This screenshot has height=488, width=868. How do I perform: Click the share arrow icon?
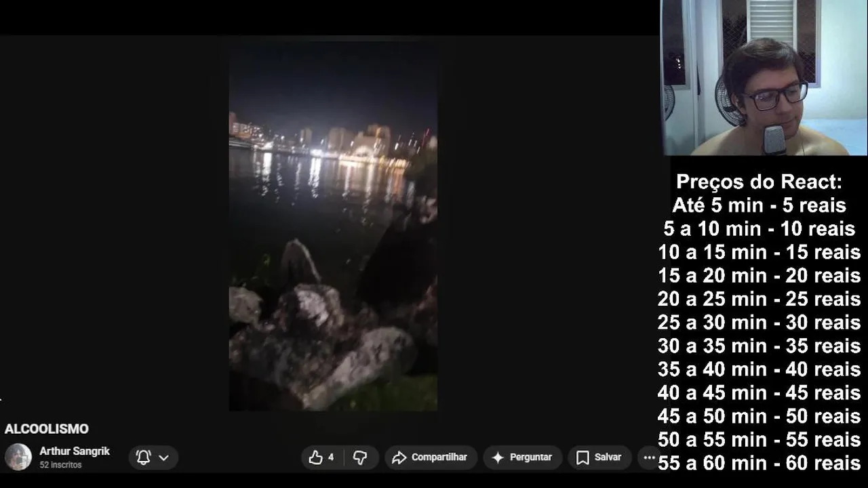point(399,457)
